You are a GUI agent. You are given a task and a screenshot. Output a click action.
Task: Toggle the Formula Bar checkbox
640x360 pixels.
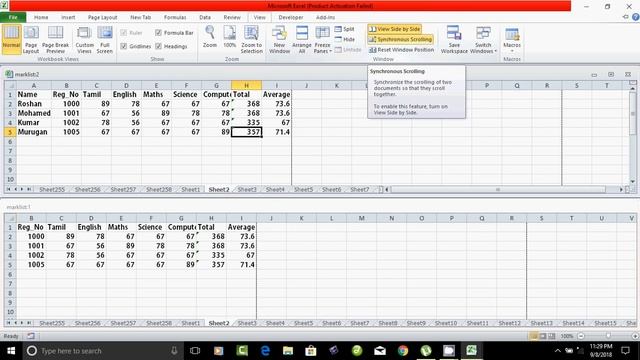point(159,33)
